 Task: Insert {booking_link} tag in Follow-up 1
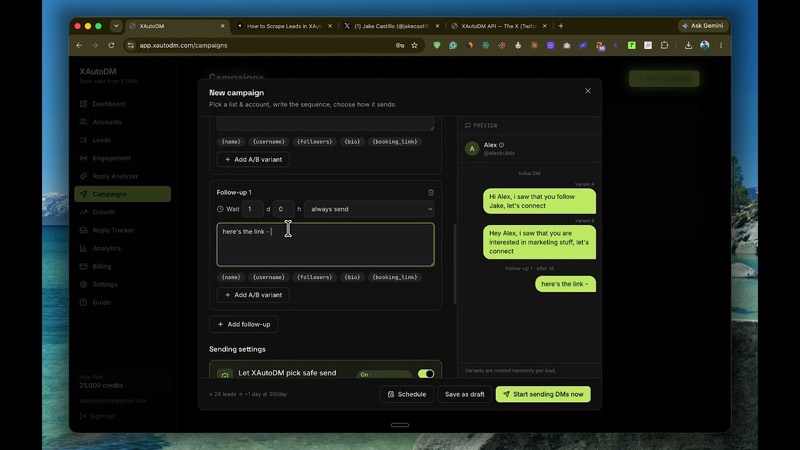[x=395, y=277]
